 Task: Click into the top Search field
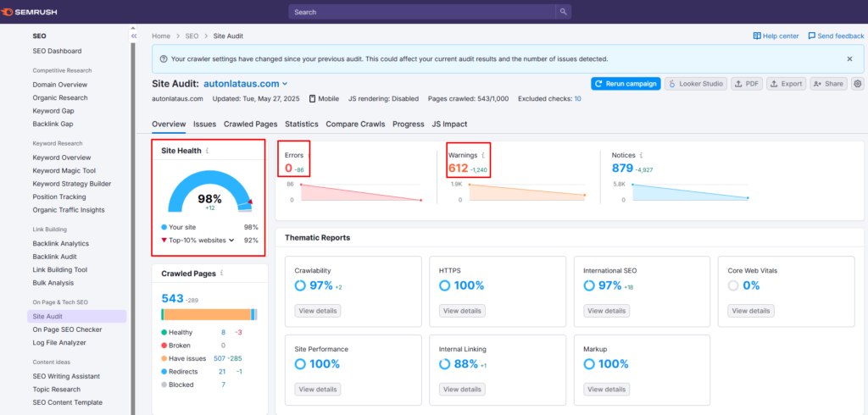421,12
